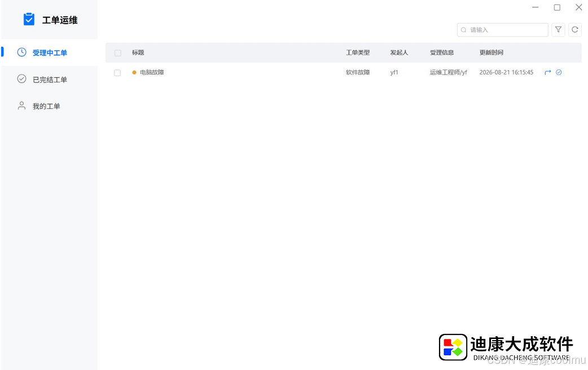Click the 更新时间 column header
Viewport: 588px width, 370px height.
coord(492,52)
